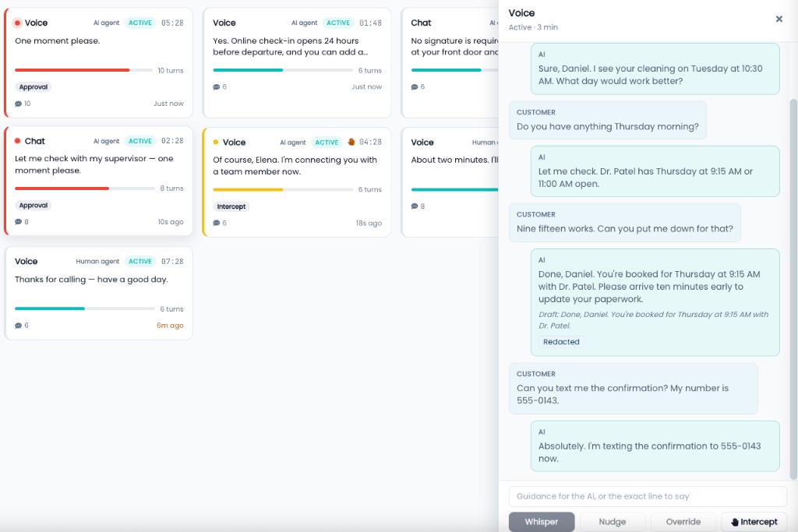Viewport: 798px width, 532px height.
Task: Click the AI message about Dr. Patel's open slots
Action: [655, 171]
